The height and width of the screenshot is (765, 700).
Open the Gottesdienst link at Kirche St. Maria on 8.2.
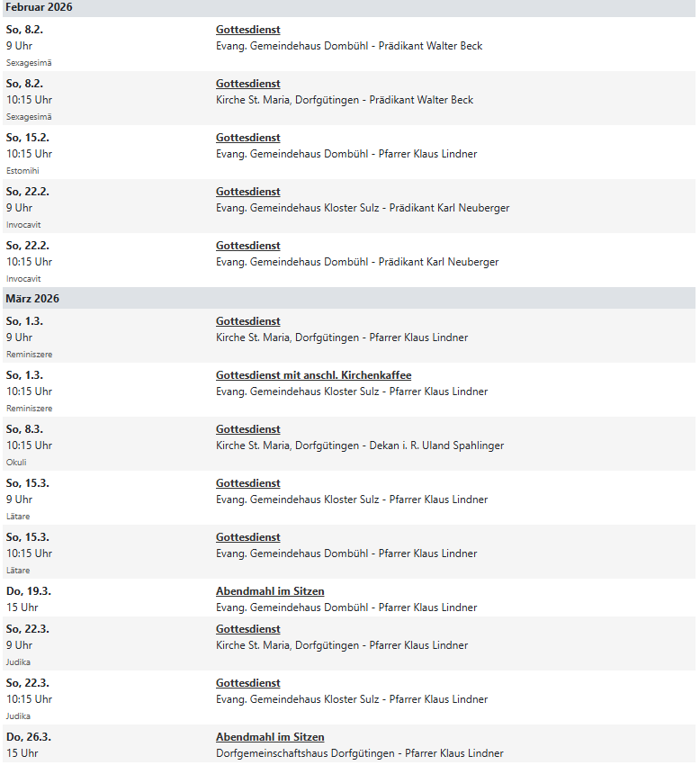coord(247,84)
